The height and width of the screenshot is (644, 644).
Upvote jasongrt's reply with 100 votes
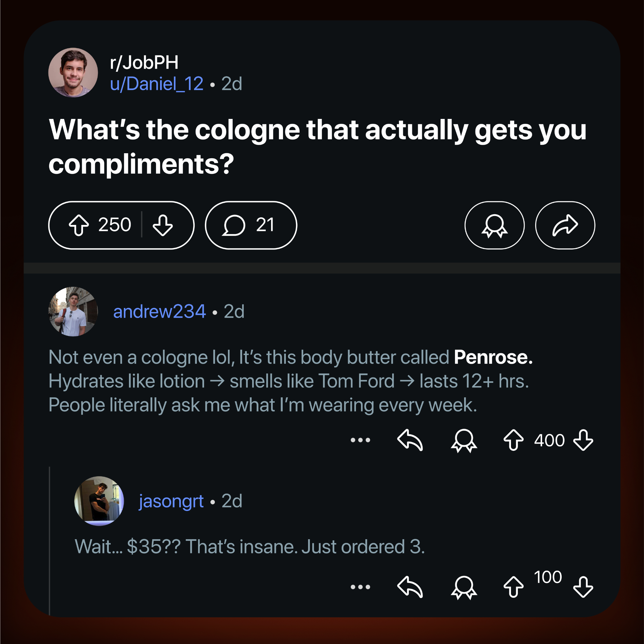(x=513, y=587)
